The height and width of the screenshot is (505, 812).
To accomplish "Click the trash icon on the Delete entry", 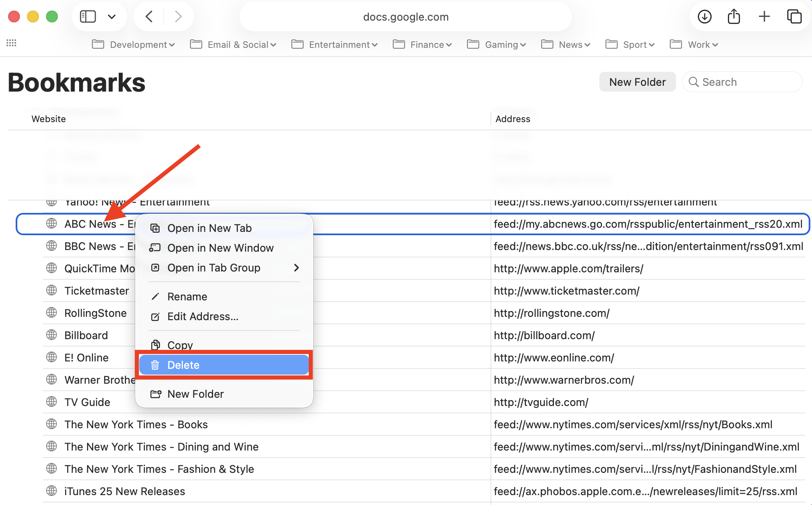I will (155, 365).
